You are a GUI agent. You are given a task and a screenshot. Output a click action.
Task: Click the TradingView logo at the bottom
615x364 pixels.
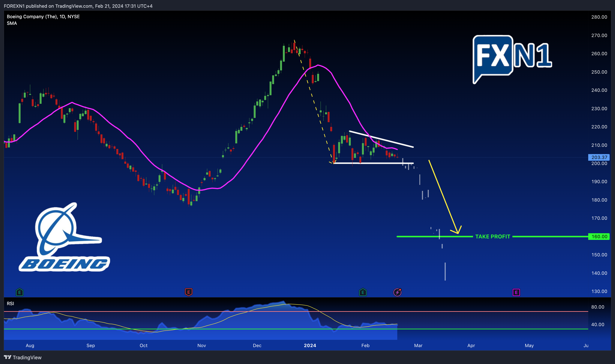pyautogui.click(x=22, y=357)
